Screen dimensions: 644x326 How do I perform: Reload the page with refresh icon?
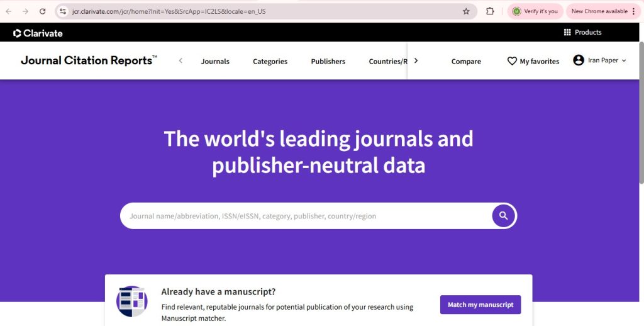(42, 11)
